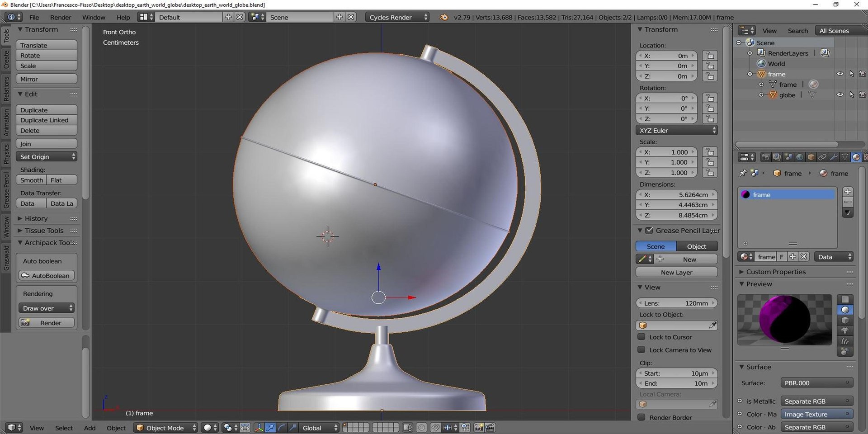Open the Window menu
The height and width of the screenshot is (434, 868).
click(x=94, y=17)
